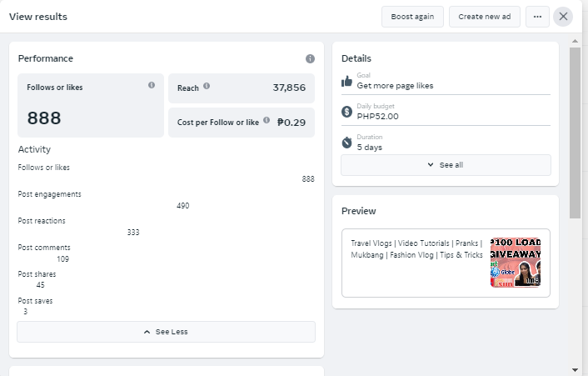Click the Boost again button

[x=412, y=17]
